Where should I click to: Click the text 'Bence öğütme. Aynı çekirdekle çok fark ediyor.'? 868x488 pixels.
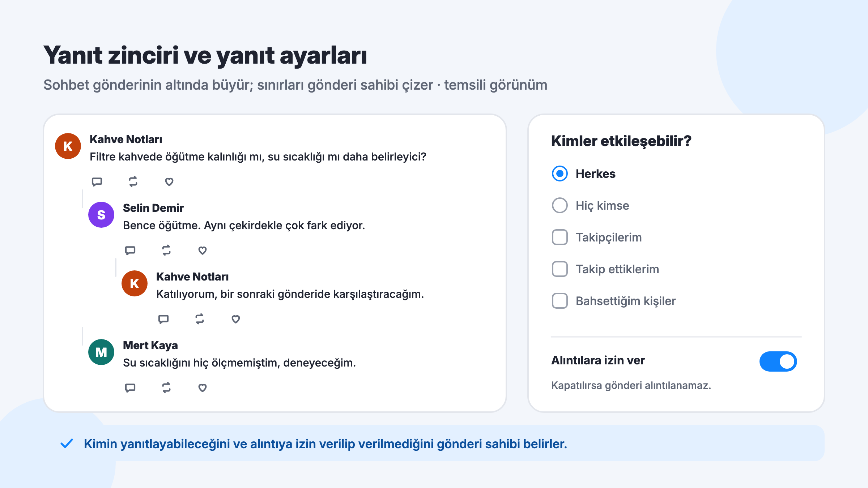click(244, 226)
